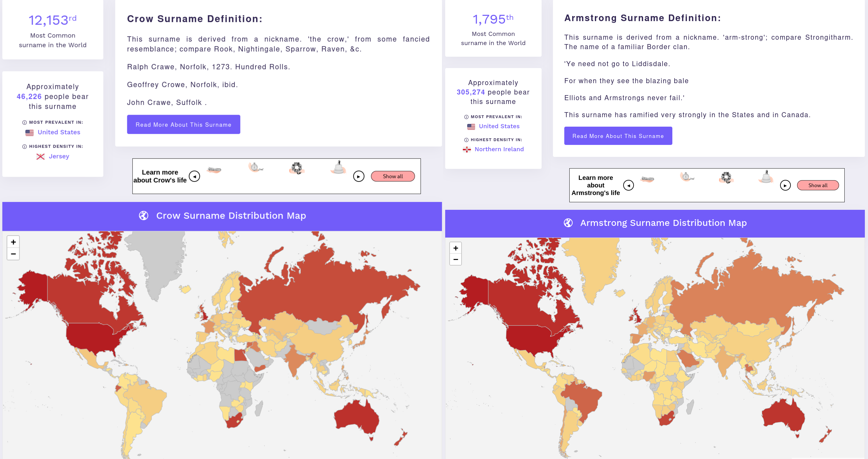Open the wedding cake thumbnail in Armstrong's life carousel
The height and width of the screenshot is (459, 868).
766,177
